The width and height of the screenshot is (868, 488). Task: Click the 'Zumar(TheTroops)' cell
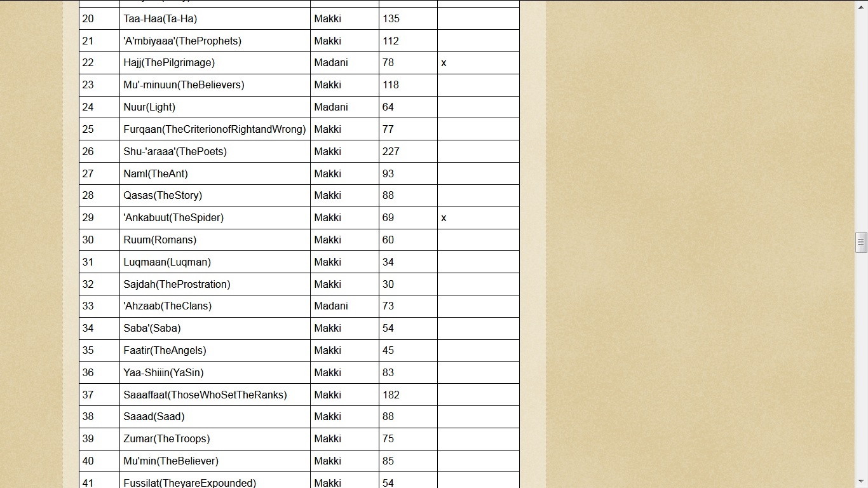(215, 439)
